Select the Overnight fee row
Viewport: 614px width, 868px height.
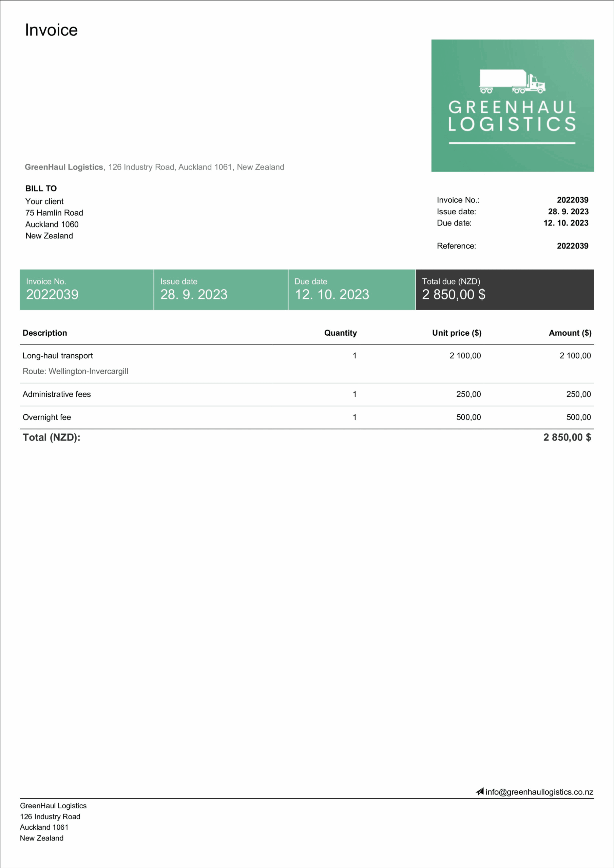(307, 417)
